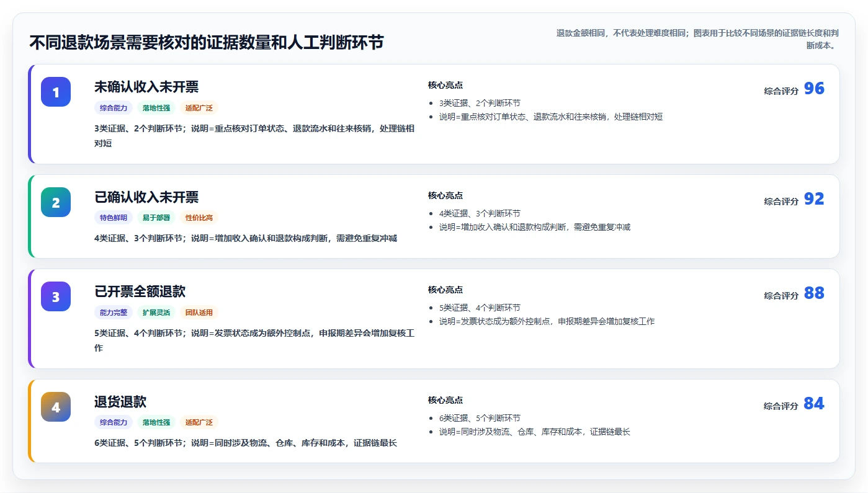Click bullet 说明=发票状态成为额外控制点
The height and width of the screenshot is (493, 868).
click(x=547, y=321)
